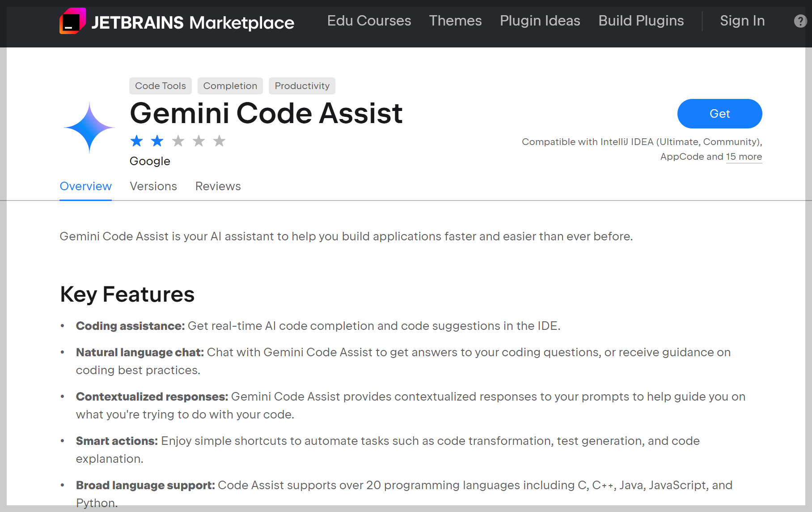Click the Gemini Code Assist sparkle logo

pyautogui.click(x=89, y=128)
